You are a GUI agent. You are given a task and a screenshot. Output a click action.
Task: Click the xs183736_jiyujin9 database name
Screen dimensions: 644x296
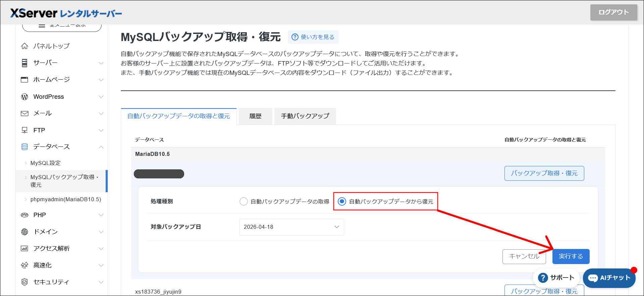(x=158, y=292)
